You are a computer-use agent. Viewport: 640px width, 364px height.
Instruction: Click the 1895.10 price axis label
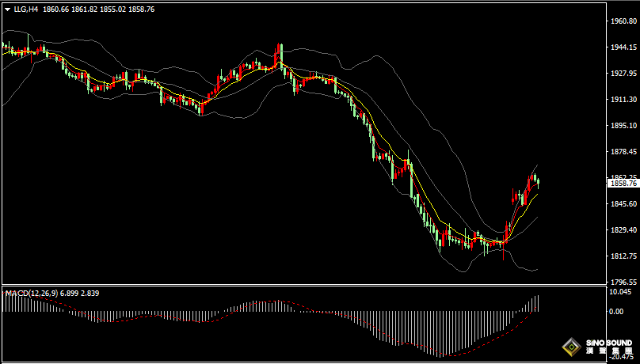tap(623, 126)
